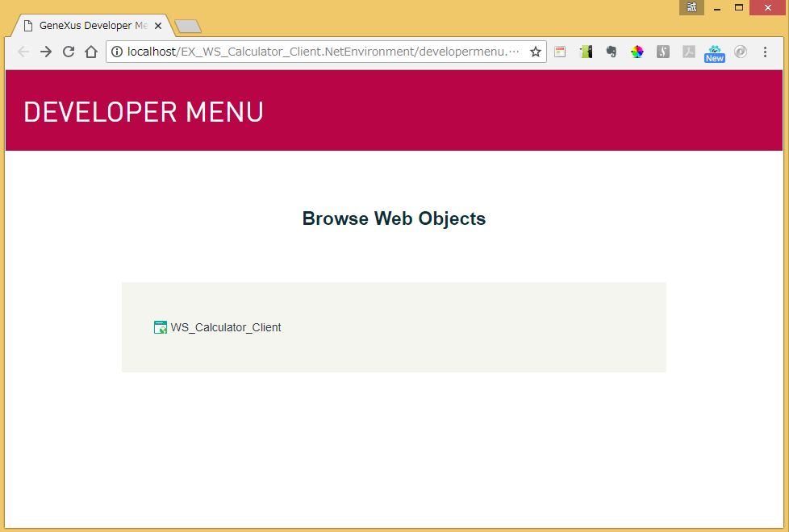Open the Evernote elephant extension
The height and width of the screenshot is (532, 789).
612,52
